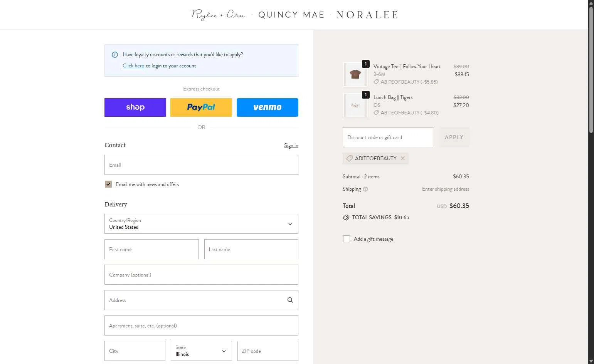Open the Country/Region dropdown
594x364 pixels.
pyautogui.click(x=201, y=224)
